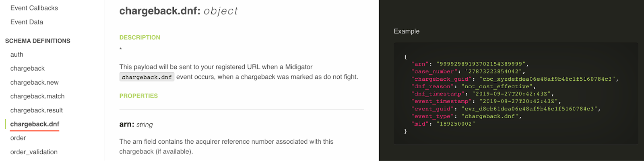Image resolution: width=644 pixels, height=161 pixels.
Task: Go to order schema definition
Action: 18,138
